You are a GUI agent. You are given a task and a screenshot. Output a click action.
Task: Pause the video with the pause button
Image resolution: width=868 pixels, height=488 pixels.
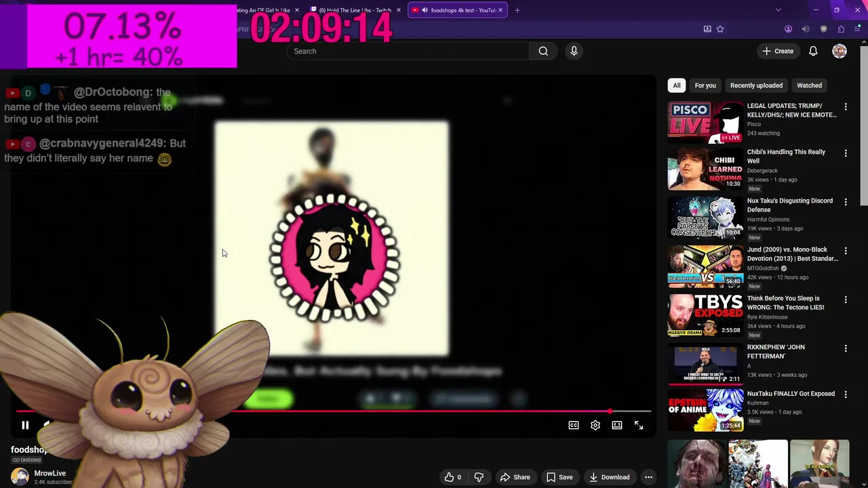tap(25, 425)
